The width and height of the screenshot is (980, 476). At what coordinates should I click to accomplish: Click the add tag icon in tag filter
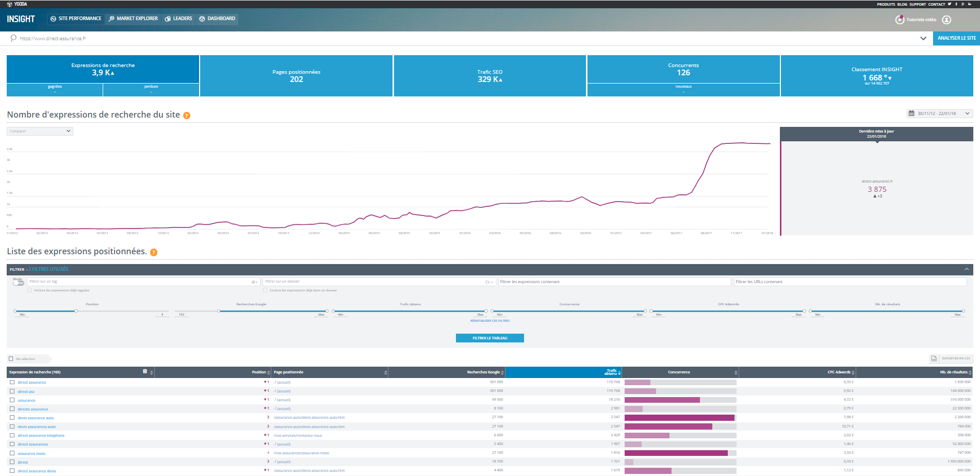tap(255, 282)
